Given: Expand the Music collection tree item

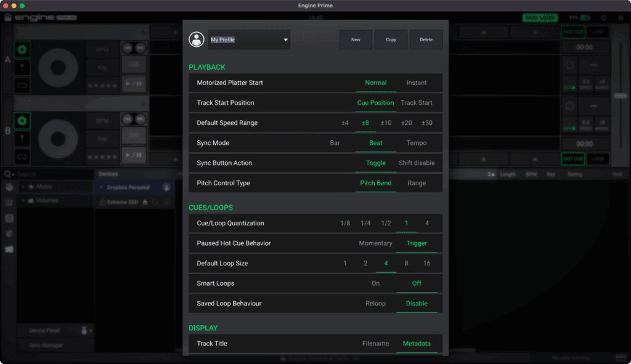Looking at the screenshot, I should [x=23, y=187].
